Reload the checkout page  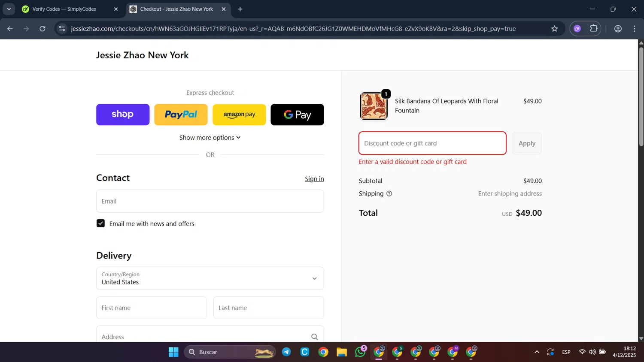coord(43,29)
